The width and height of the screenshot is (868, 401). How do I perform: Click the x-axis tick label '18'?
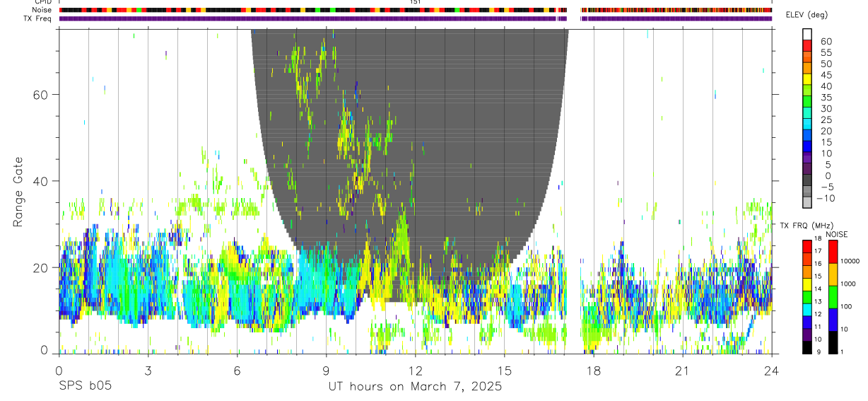(593, 371)
